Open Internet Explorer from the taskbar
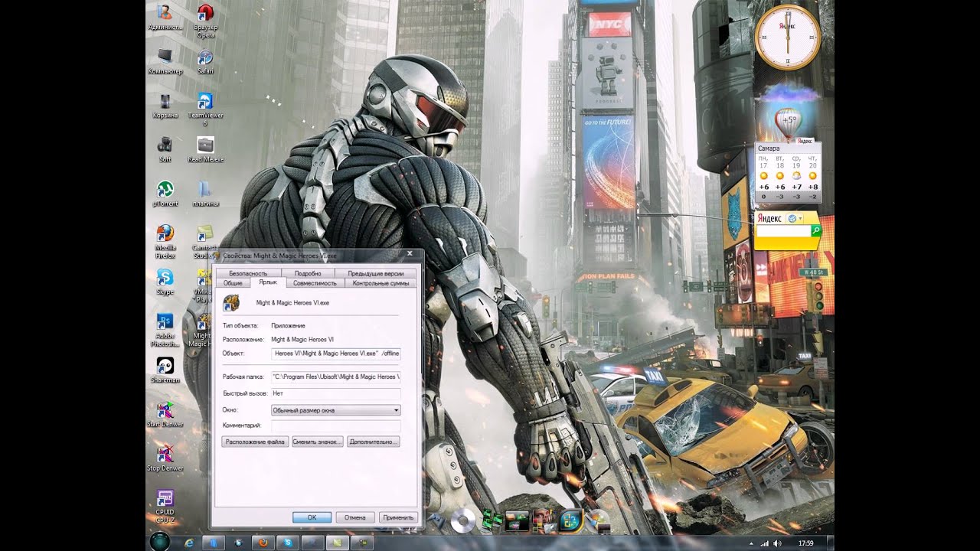Image resolution: width=980 pixels, height=551 pixels. point(189,543)
